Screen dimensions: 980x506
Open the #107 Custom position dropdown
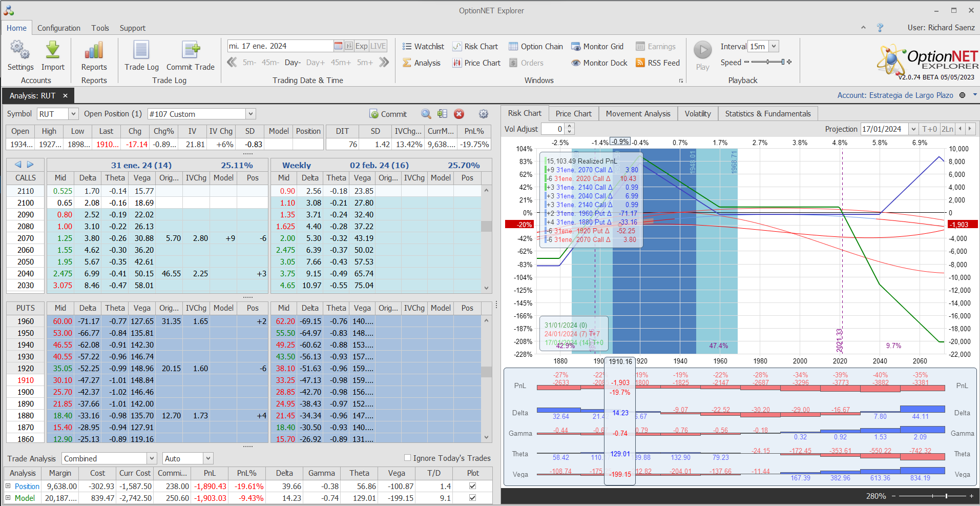tap(251, 114)
